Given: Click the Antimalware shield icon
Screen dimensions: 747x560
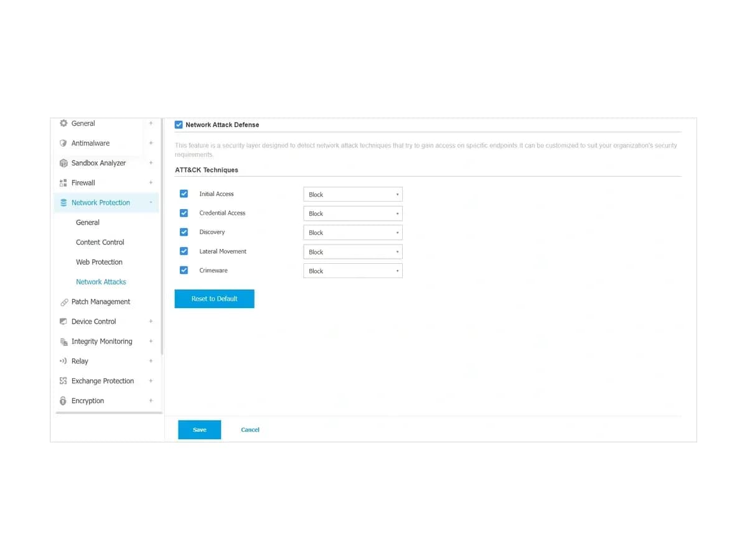Looking at the screenshot, I should pyautogui.click(x=63, y=143).
